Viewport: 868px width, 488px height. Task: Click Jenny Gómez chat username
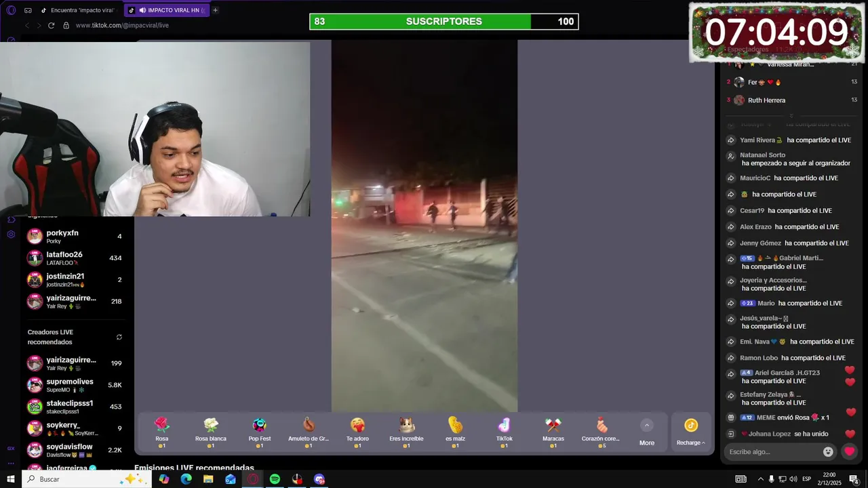click(760, 243)
